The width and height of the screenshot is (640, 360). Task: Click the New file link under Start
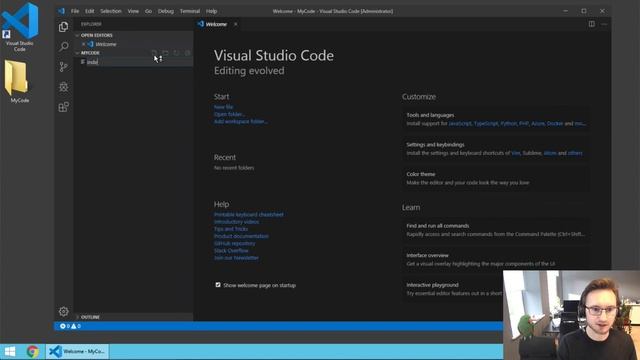pos(224,107)
